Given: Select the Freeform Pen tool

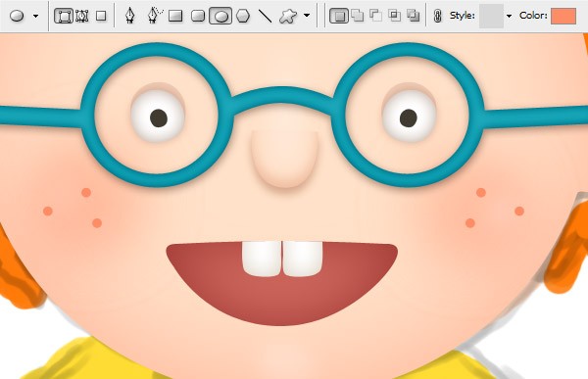Looking at the screenshot, I should 154,16.
